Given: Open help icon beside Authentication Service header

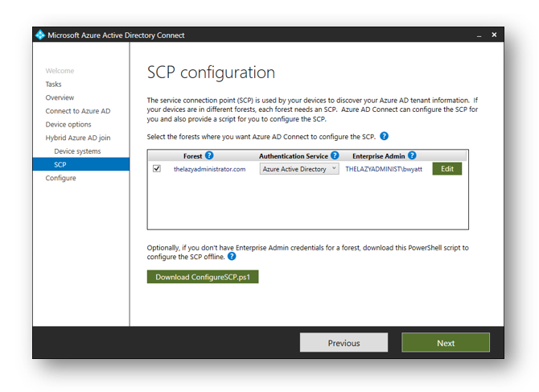Looking at the screenshot, I should [x=335, y=155].
